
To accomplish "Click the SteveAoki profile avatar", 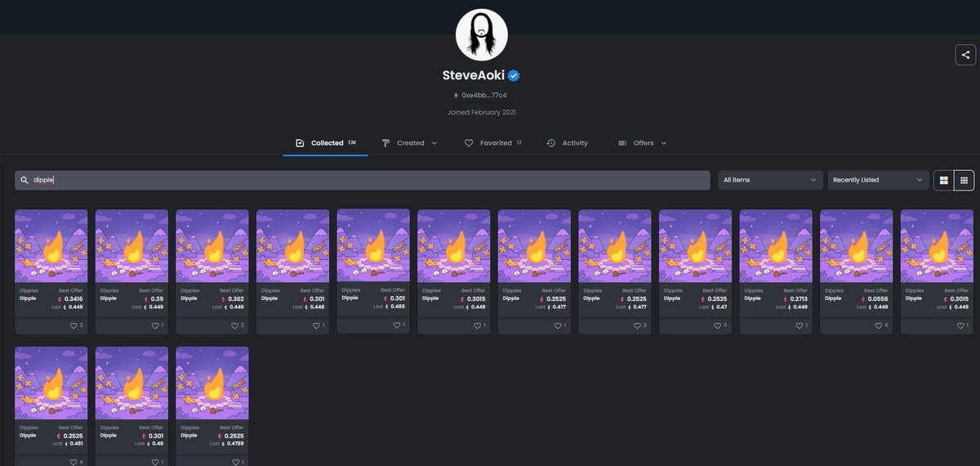I will [x=482, y=34].
